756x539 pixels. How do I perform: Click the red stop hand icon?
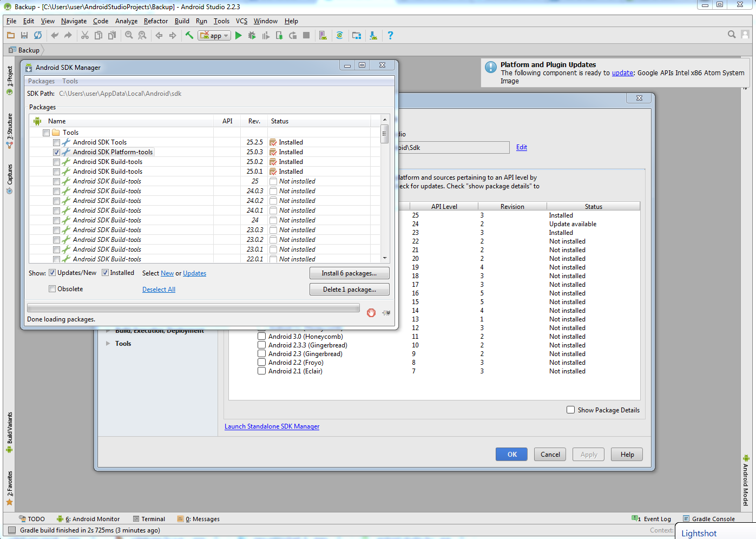(x=371, y=313)
